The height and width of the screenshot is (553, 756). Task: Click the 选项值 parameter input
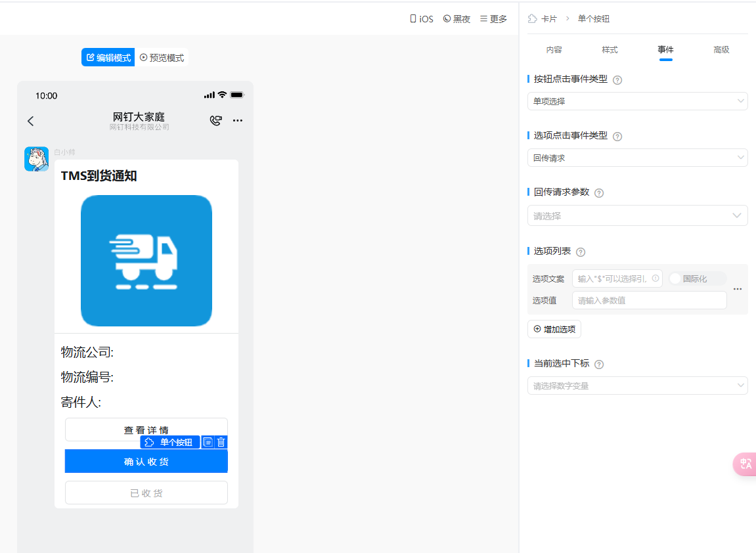(649, 300)
